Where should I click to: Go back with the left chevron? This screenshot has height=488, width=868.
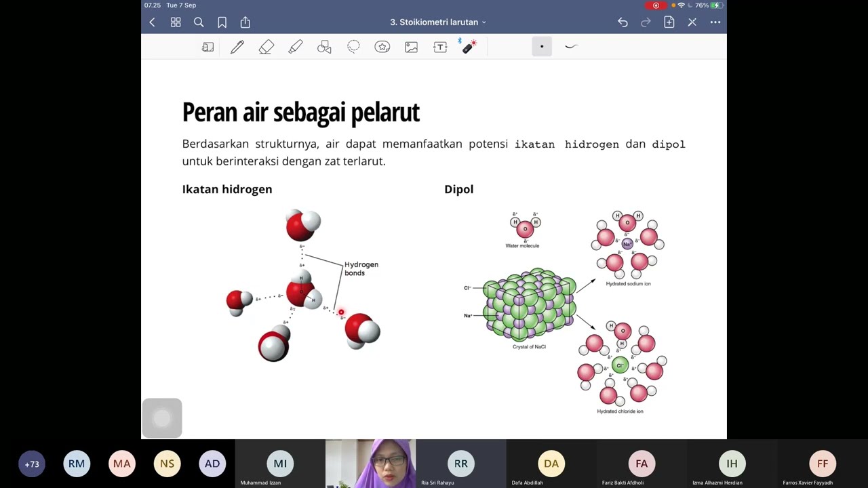(152, 22)
